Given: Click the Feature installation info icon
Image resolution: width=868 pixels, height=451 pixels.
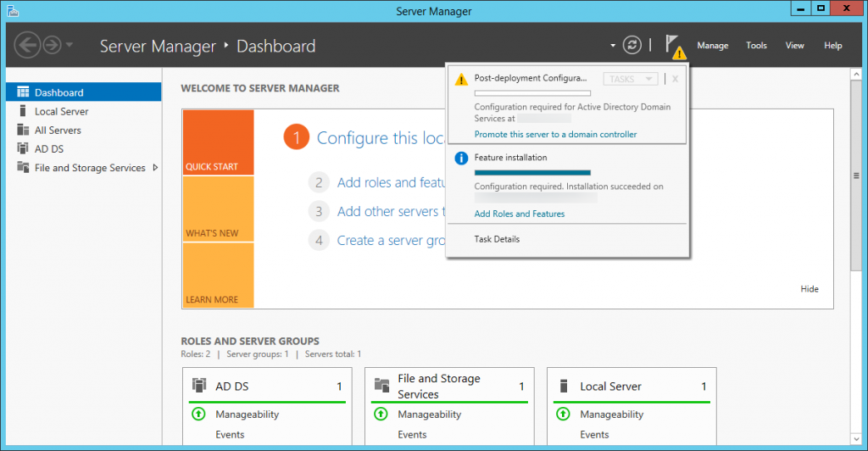Looking at the screenshot, I should (x=461, y=159).
